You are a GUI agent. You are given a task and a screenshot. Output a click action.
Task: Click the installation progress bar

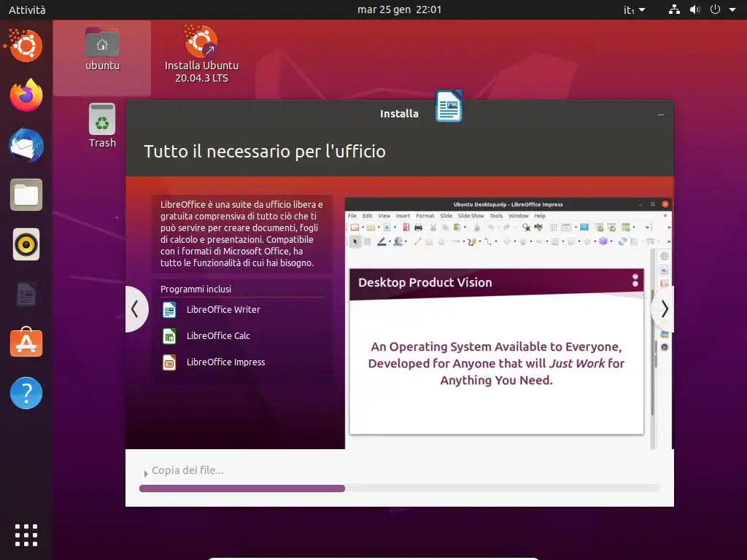click(399, 488)
